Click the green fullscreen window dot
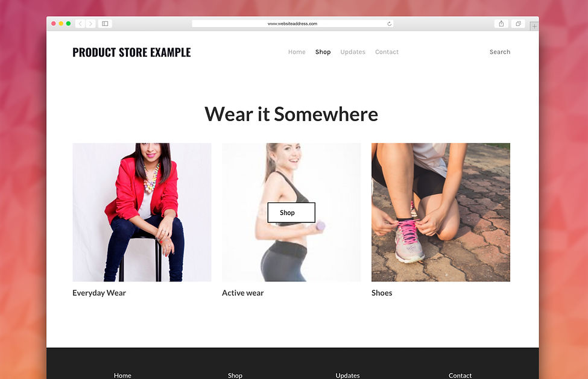 click(x=68, y=23)
